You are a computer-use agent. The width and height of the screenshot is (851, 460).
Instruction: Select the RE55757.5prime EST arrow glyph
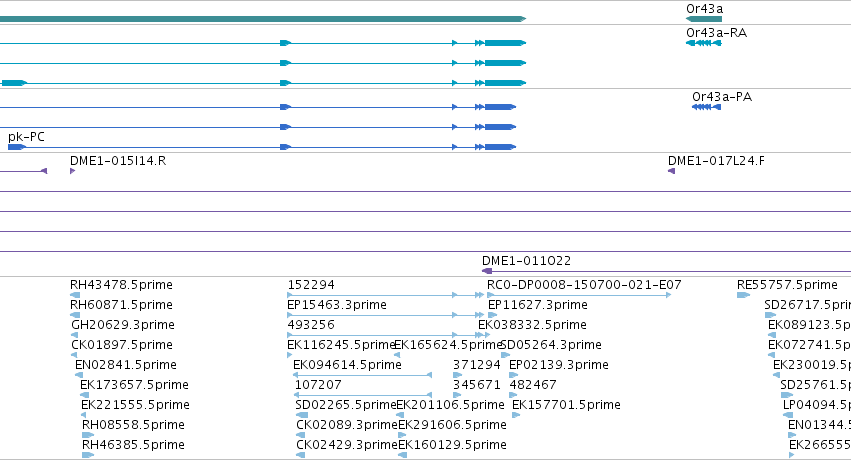point(744,295)
